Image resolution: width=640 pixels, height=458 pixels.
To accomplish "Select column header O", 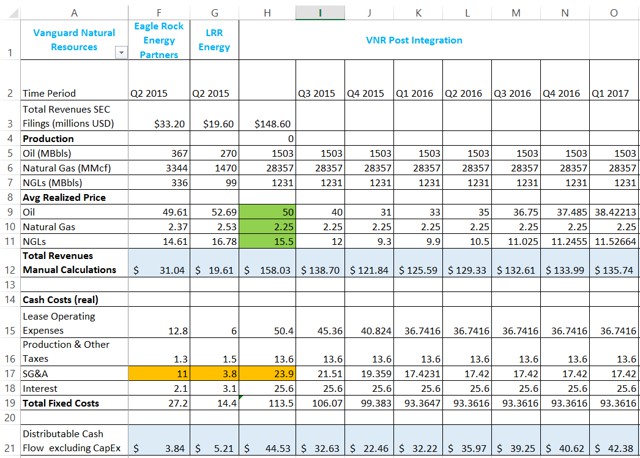I will [614, 13].
